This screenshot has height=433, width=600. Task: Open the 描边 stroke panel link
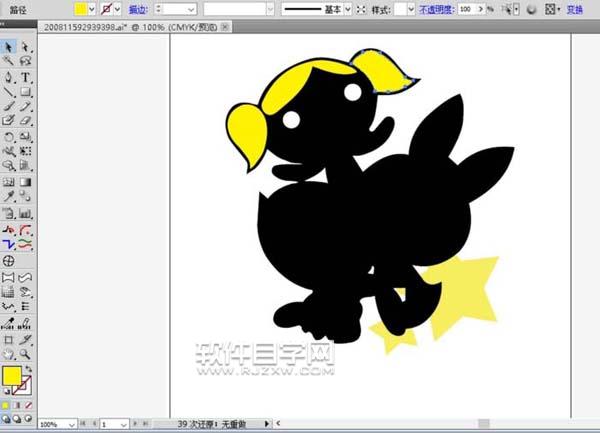pos(138,10)
